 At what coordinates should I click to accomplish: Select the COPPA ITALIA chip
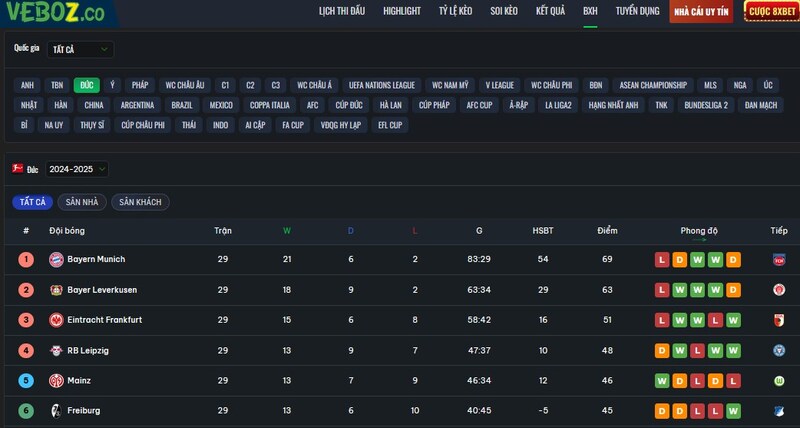coord(270,105)
